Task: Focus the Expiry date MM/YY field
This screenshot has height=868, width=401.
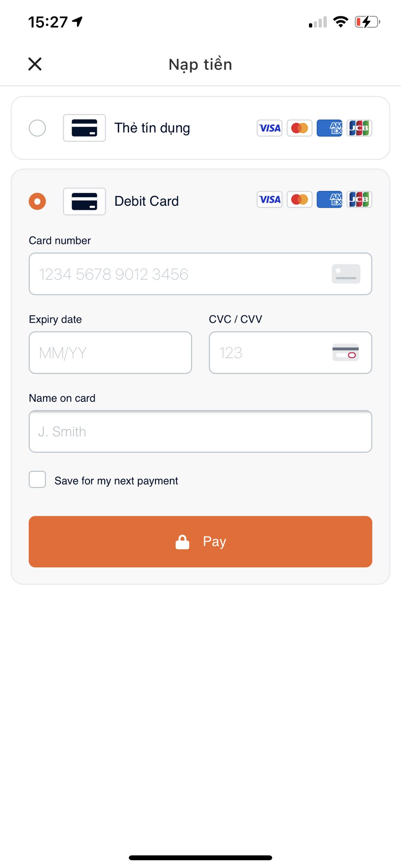Action: (x=110, y=352)
